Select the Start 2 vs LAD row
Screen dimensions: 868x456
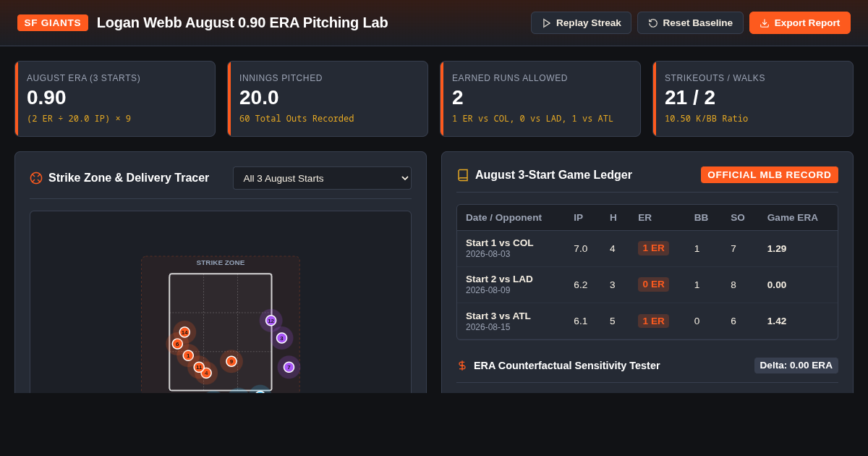point(647,285)
